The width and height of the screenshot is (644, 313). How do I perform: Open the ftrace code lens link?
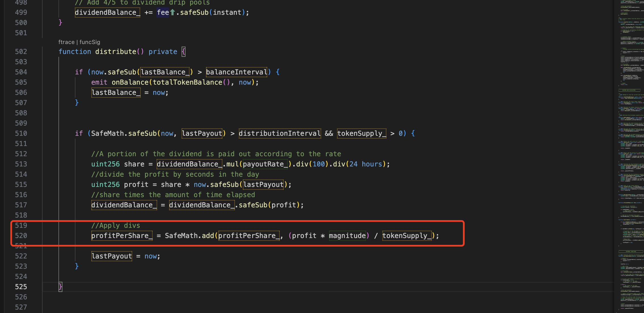66,42
